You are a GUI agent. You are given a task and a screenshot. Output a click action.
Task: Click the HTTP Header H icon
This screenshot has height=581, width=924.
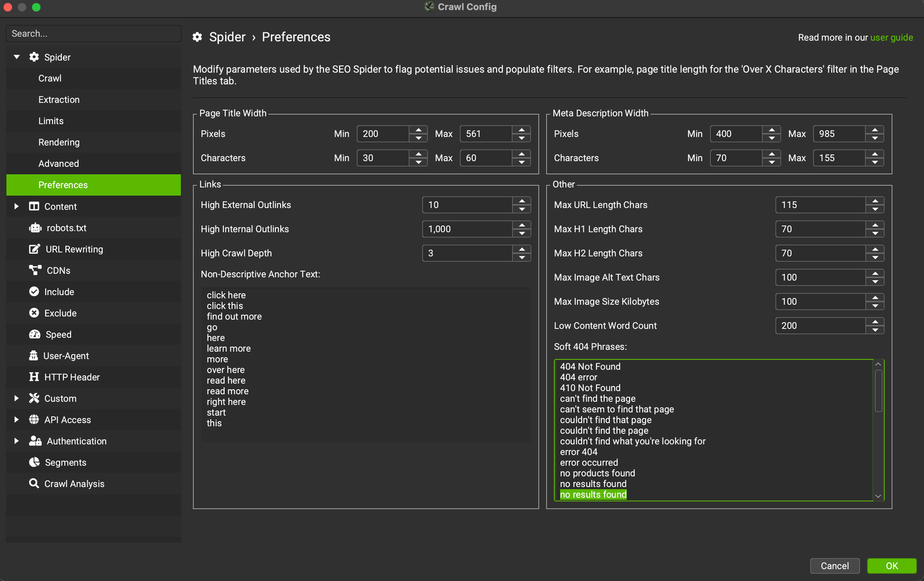point(34,377)
